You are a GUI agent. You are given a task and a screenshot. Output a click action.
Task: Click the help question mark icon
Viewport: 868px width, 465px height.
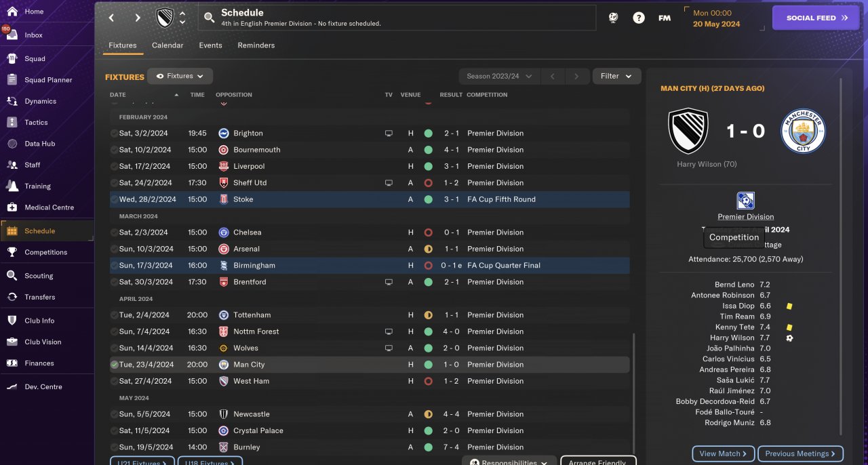tap(639, 18)
